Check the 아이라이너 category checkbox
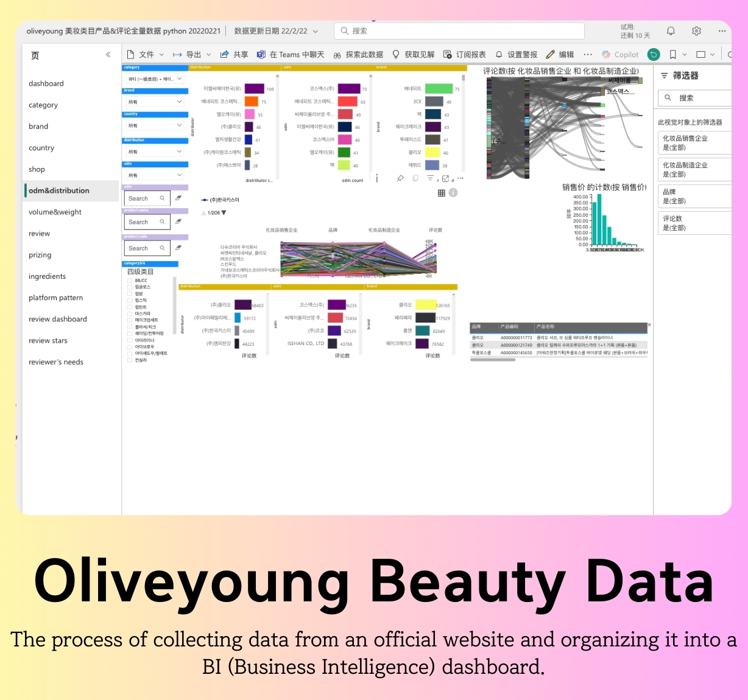 130,340
